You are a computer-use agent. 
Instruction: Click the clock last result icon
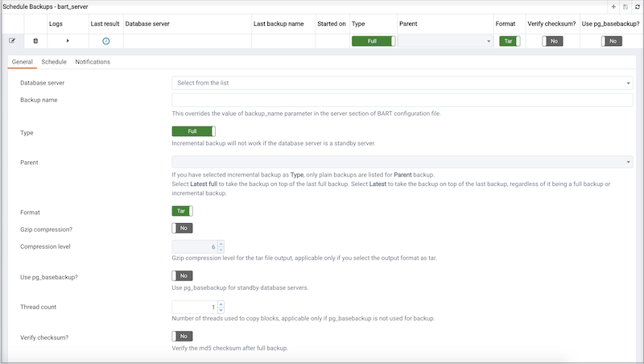pos(106,41)
